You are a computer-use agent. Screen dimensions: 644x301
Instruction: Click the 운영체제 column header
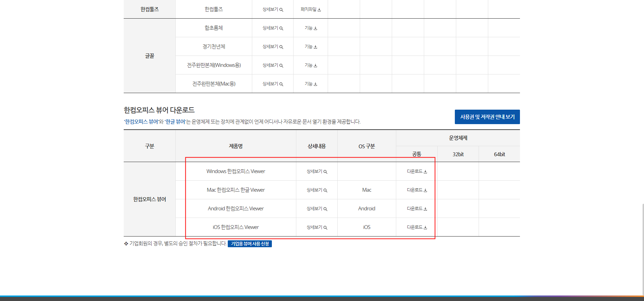click(x=458, y=138)
